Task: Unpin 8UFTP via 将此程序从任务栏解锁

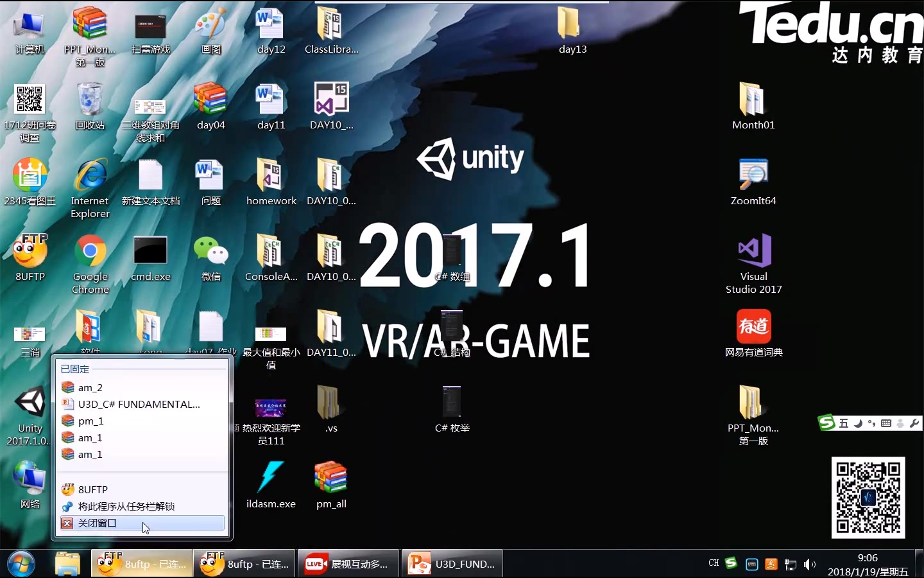Action: tap(125, 506)
